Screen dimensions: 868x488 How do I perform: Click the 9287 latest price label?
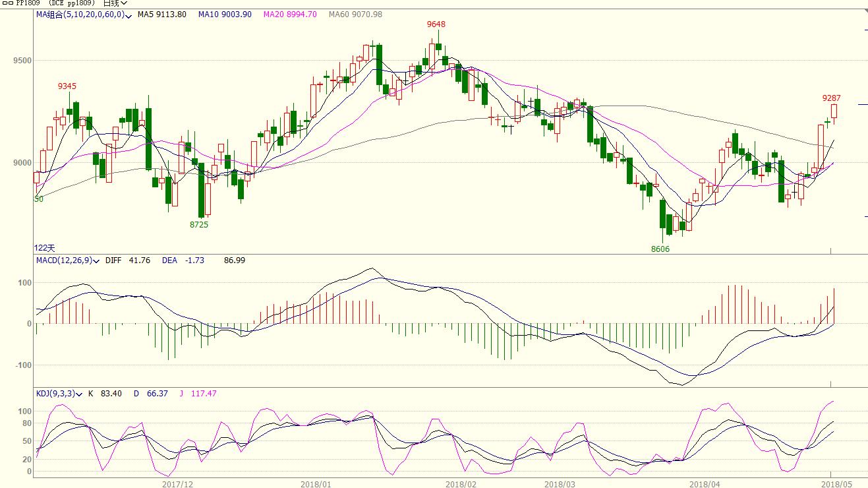point(831,98)
